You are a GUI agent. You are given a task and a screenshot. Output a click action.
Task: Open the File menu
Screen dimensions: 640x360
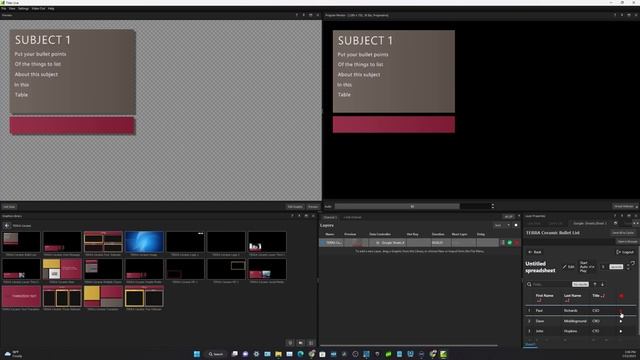[4, 9]
